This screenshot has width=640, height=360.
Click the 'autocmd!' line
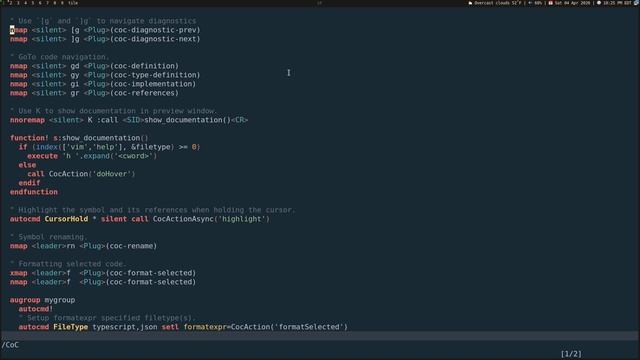[x=36, y=308]
